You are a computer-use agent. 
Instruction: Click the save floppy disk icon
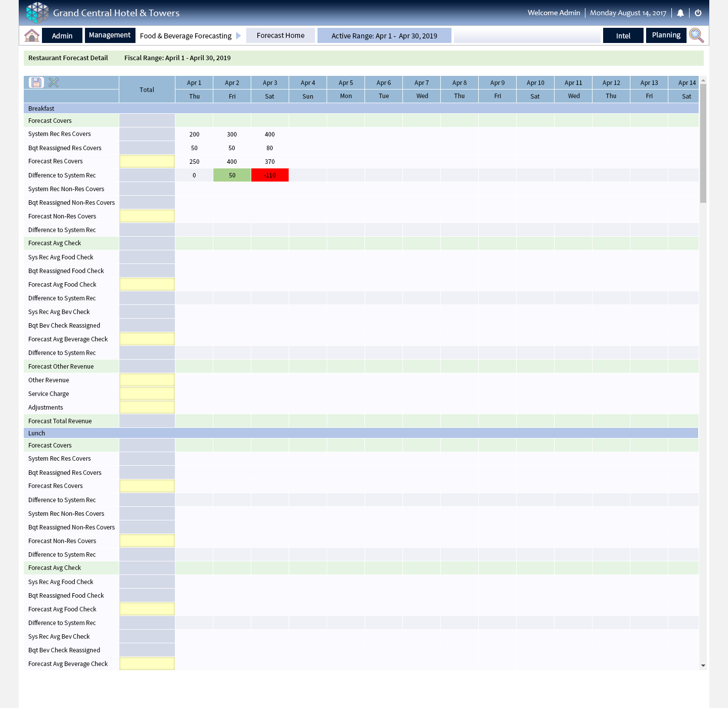point(36,82)
